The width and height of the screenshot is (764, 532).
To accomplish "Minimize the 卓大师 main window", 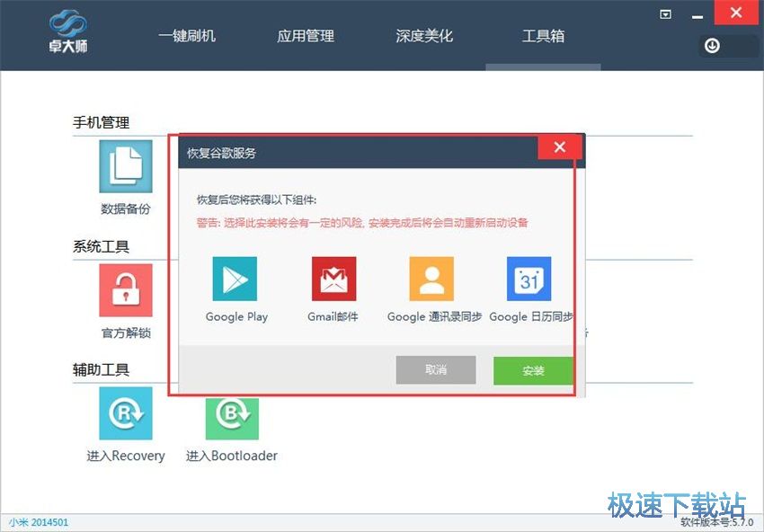I will (x=697, y=16).
